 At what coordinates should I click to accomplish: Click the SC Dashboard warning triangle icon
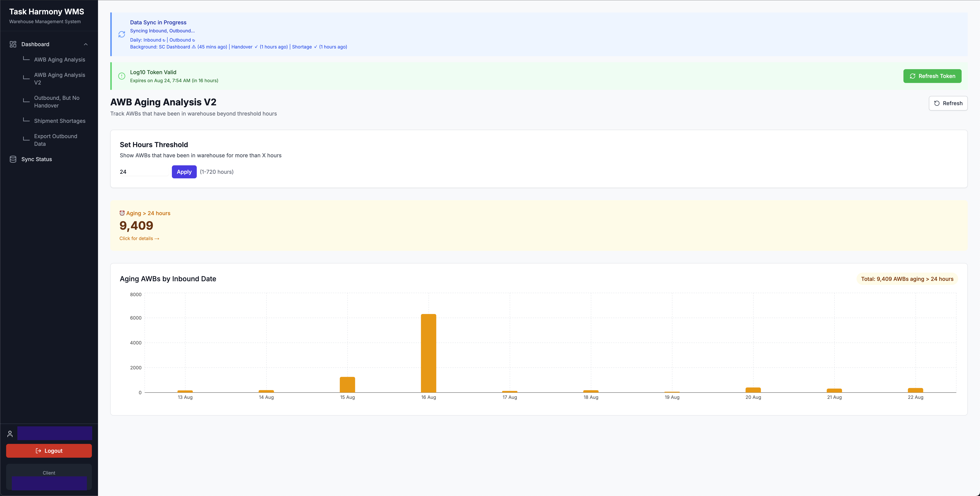pyautogui.click(x=194, y=47)
